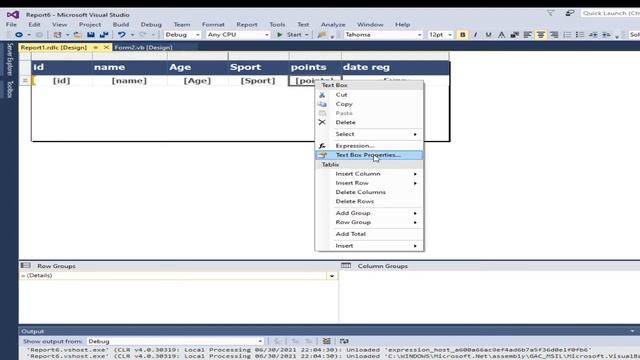
Task: Expand the Insert Row submenu
Action: coord(369,183)
